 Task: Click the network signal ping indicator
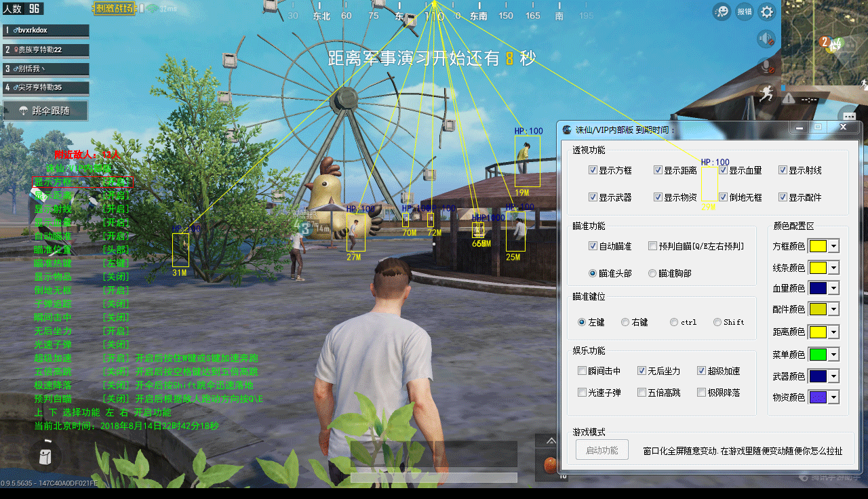[x=161, y=8]
